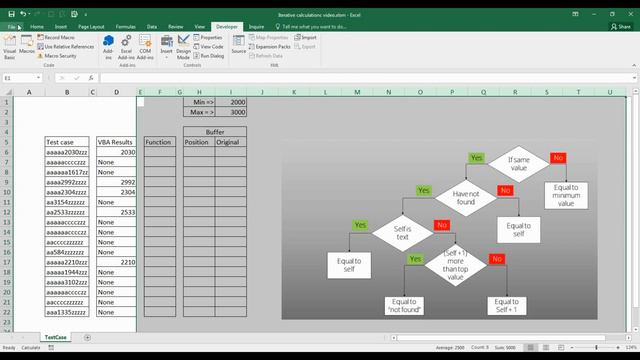The height and width of the screenshot is (360, 640).
Task: Switch to the Inquire tab
Action: point(256,27)
